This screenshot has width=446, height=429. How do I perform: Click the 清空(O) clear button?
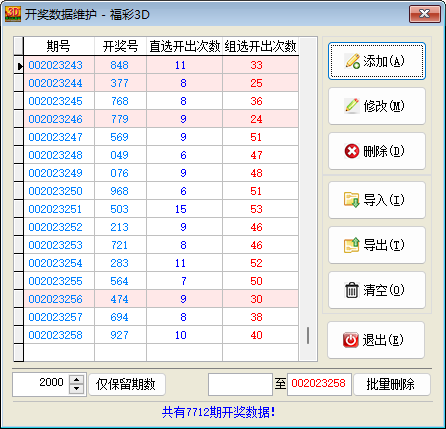pyautogui.click(x=377, y=290)
